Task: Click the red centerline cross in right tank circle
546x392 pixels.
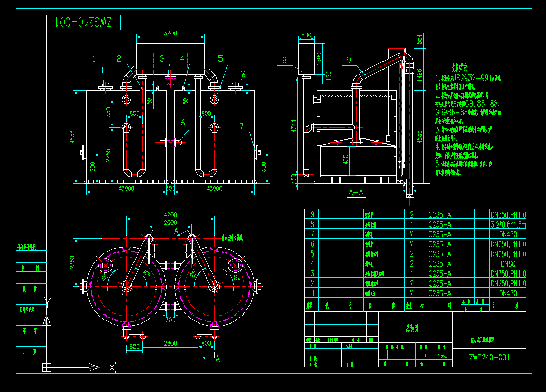Action: 215,287
